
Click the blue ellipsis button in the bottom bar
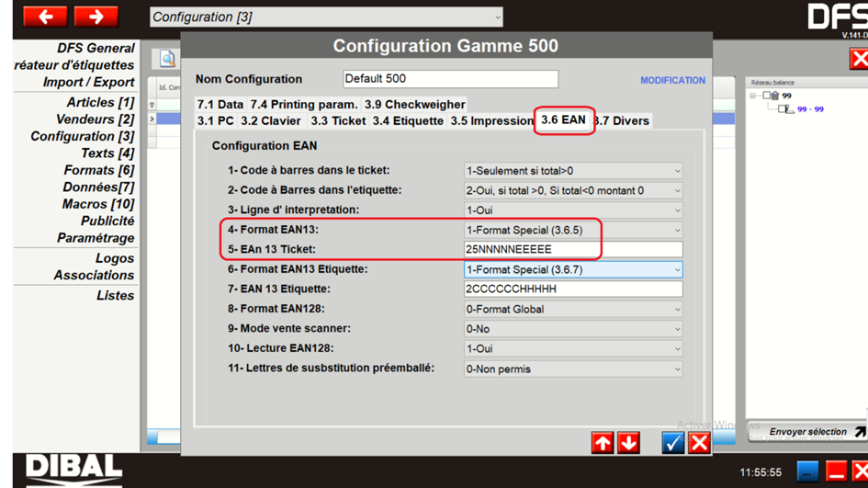tap(807, 472)
